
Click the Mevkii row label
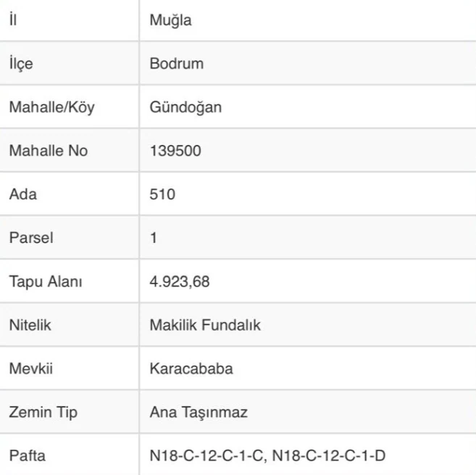[x=31, y=368]
